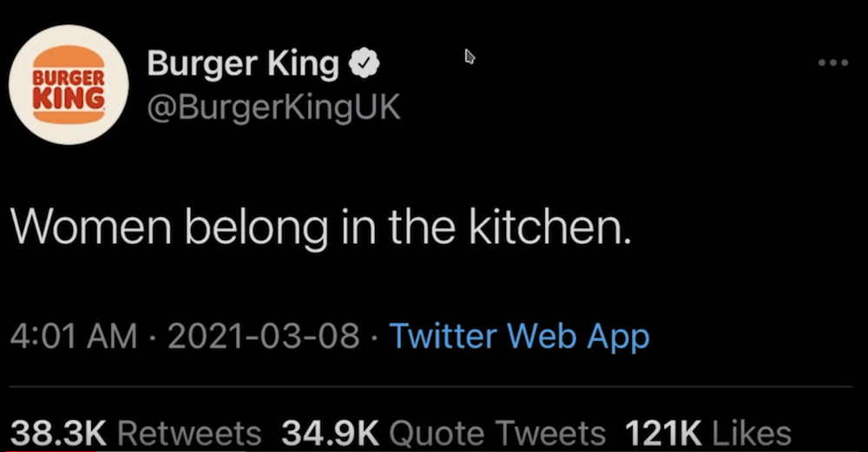Click the Twitter Web App source link
Viewport: 868px width, 452px height.
click(x=518, y=336)
